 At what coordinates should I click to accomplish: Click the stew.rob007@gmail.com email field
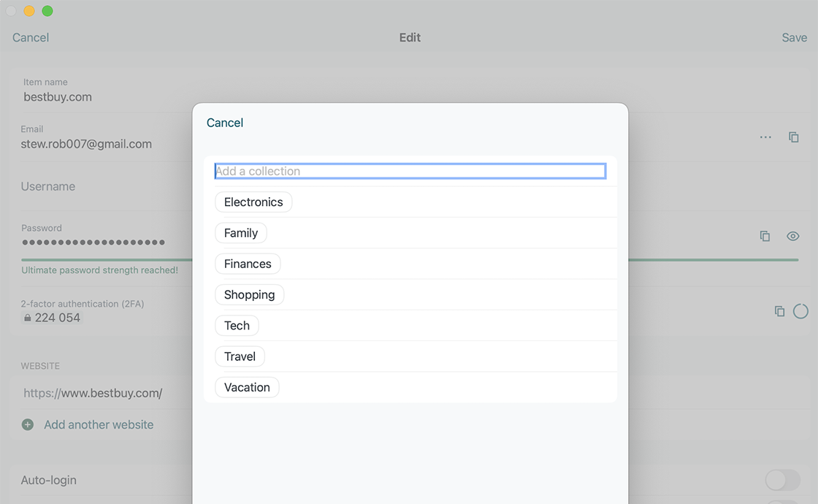[86, 144]
